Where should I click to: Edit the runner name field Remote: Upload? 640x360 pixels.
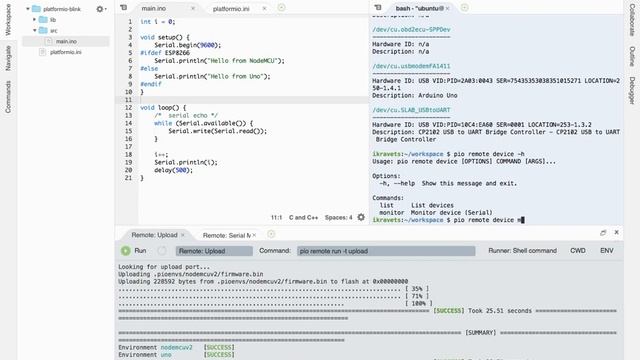tap(214, 251)
